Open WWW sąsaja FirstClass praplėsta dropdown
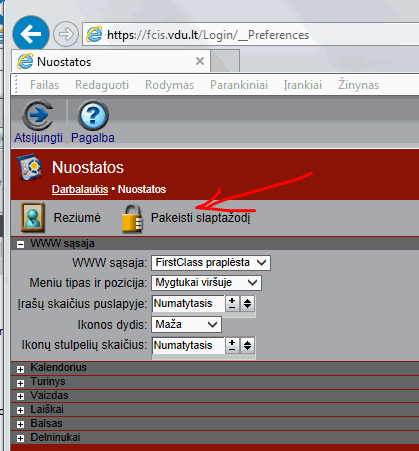419x451 pixels. coord(211,263)
